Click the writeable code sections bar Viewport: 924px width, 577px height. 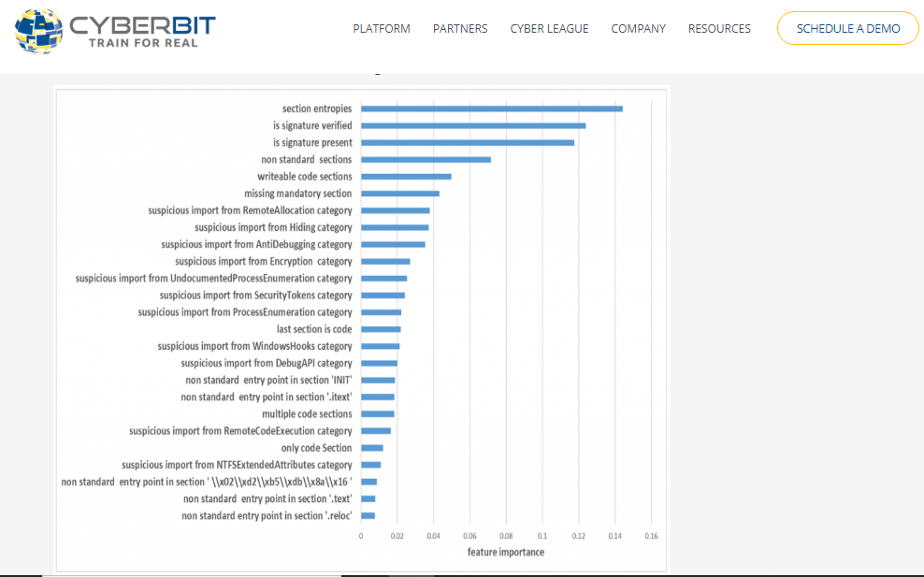pos(406,177)
